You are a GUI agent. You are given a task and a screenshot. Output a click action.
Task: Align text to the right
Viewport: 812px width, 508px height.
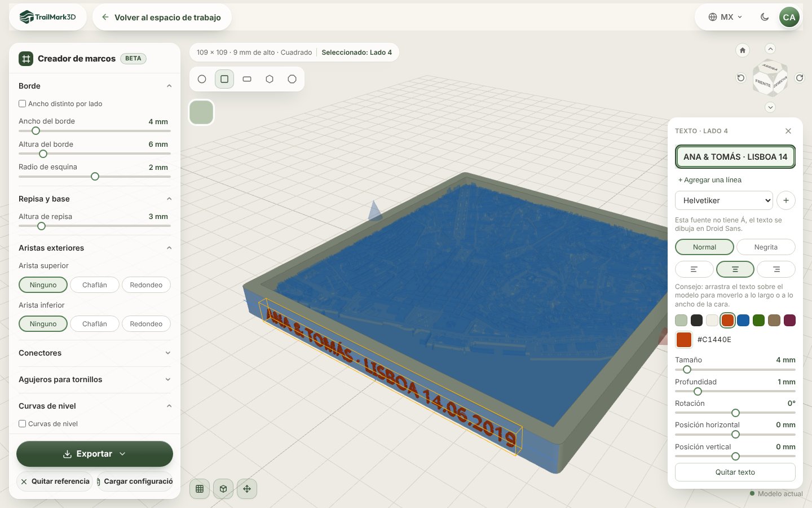[776, 269]
